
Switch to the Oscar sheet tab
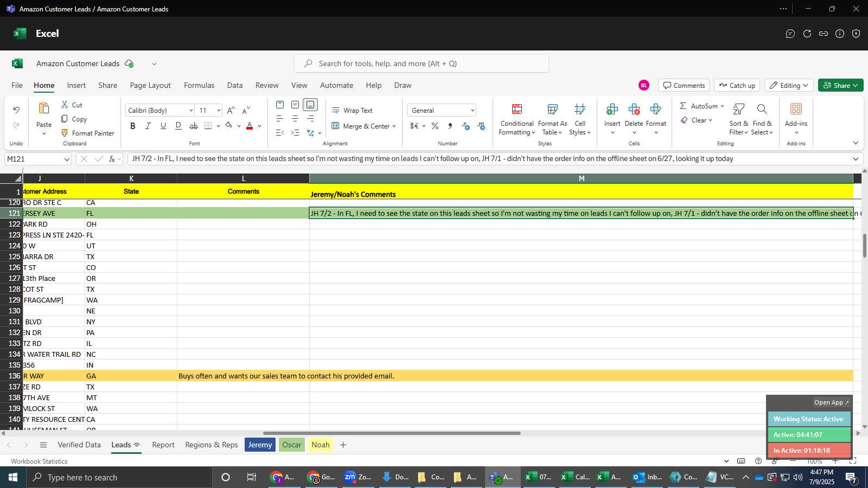pyautogui.click(x=292, y=445)
